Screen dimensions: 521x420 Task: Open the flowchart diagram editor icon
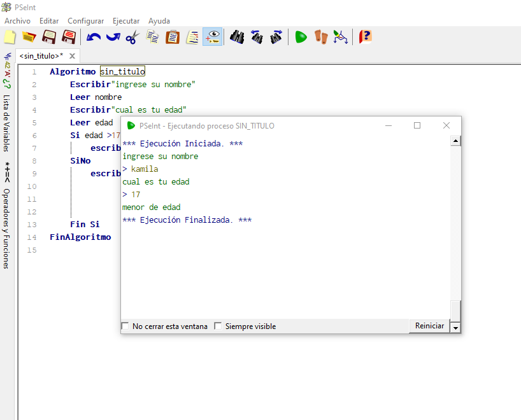(x=341, y=37)
